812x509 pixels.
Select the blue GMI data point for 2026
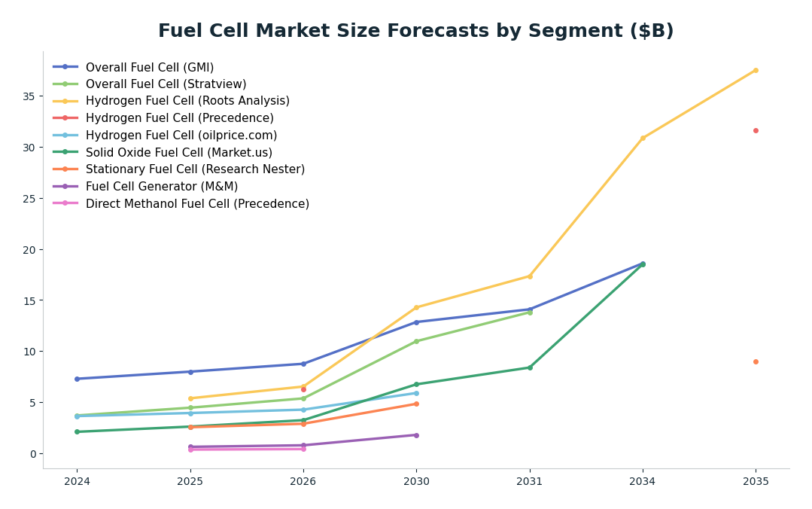[303, 364]
